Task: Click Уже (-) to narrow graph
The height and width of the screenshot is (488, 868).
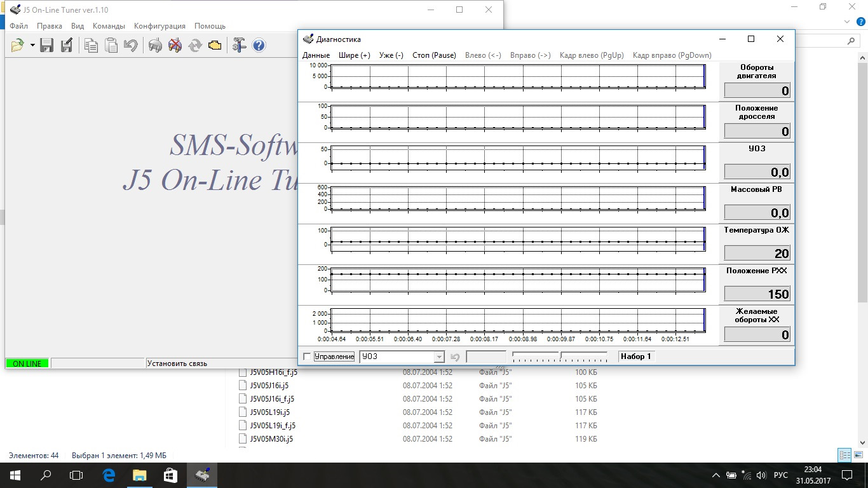Action: pyautogui.click(x=391, y=55)
